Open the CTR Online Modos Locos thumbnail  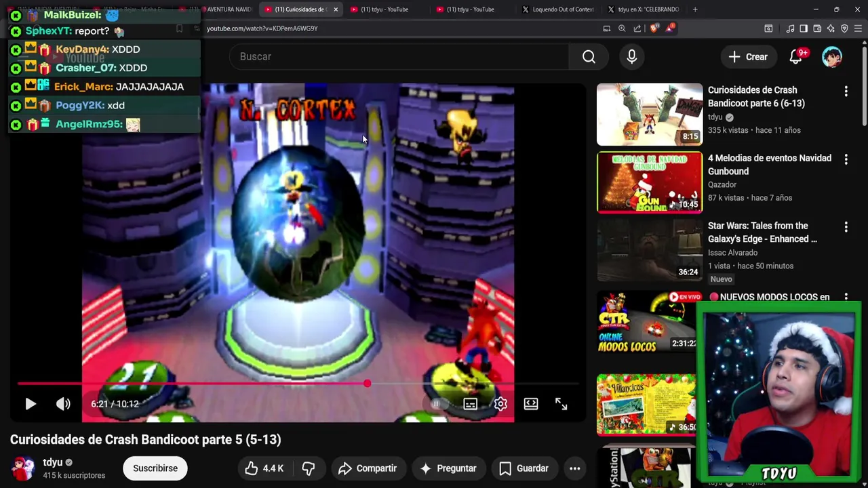click(646, 323)
